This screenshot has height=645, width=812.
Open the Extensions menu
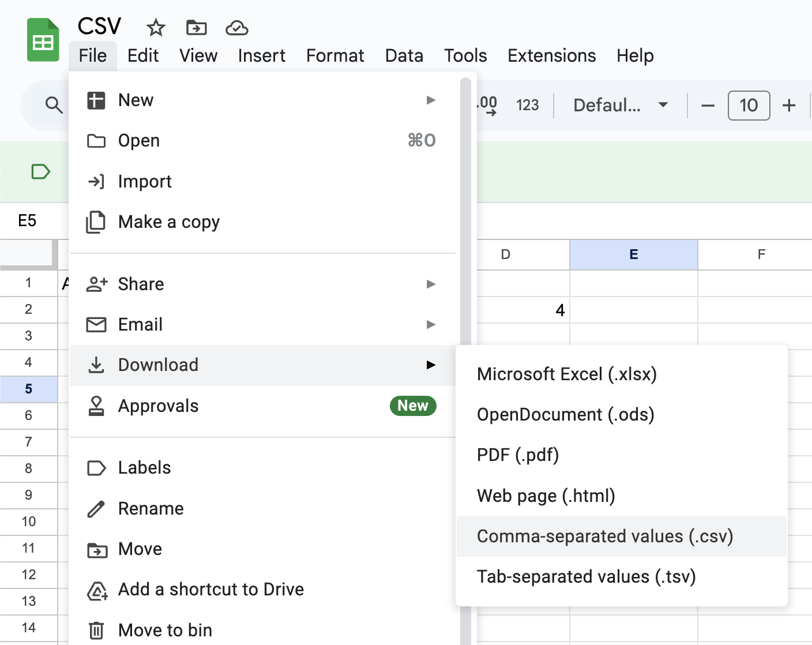pos(552,55)
